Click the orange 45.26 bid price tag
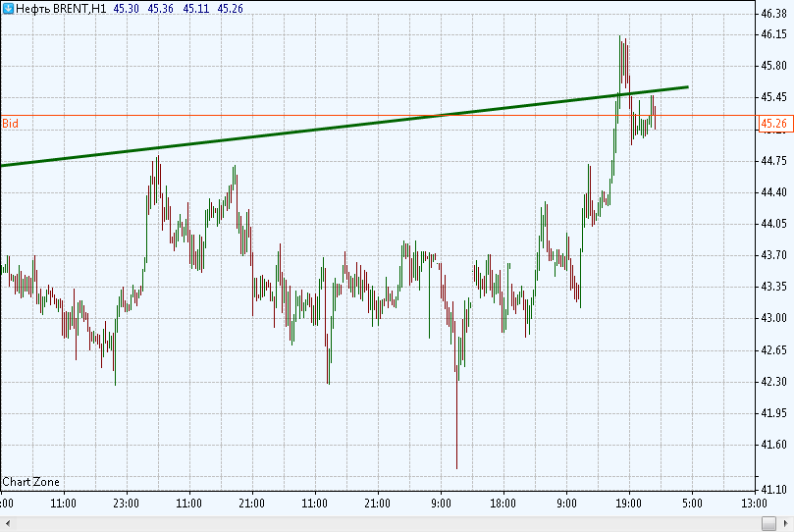Viewport: 794px width, 532px height. (775, 124)
